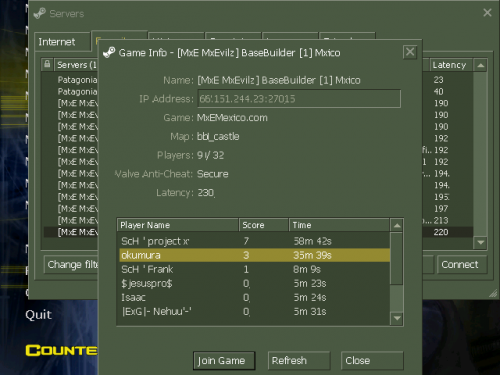Click the Steam icon in Game Info title
Image resolution: width=500 pixels, height=375 pixels.
(109, 52)
